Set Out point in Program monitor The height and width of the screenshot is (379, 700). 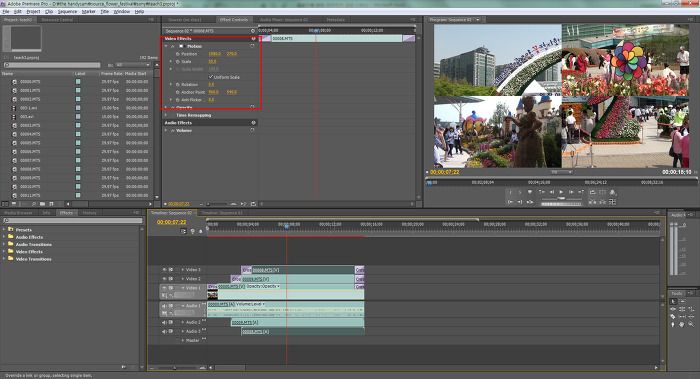point(520,192)
